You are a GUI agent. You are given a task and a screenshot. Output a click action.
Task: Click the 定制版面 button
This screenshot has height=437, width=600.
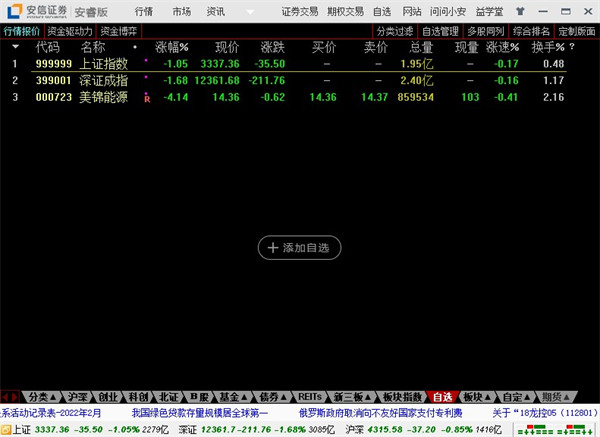pos(577,31)
